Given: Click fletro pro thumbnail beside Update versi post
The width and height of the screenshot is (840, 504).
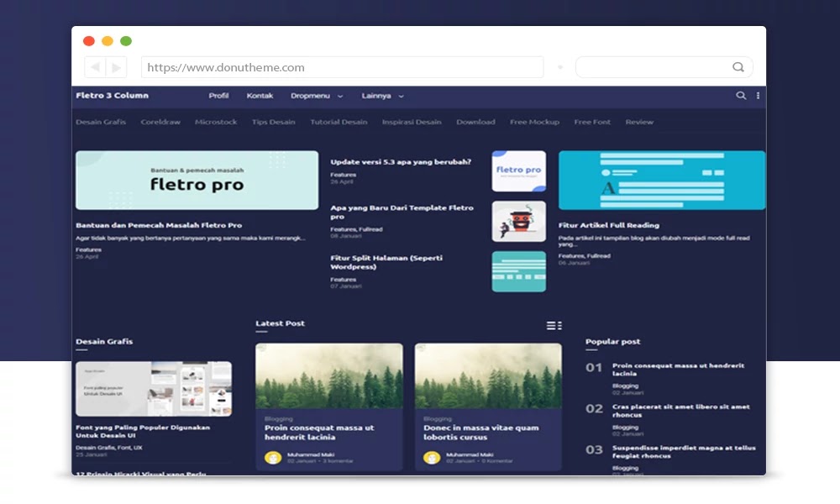Looking at the screenshot, I should (518, 171).
